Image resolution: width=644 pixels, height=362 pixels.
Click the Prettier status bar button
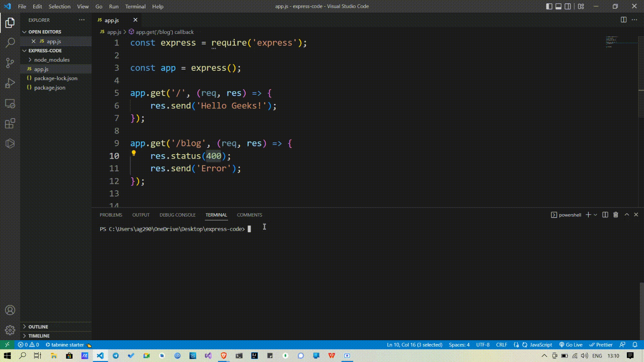(601, 344)
